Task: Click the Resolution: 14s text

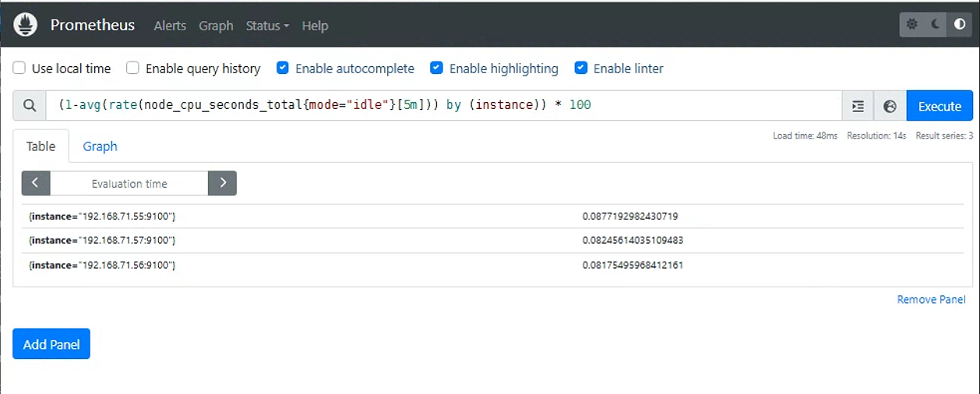Action: (876, 135)
